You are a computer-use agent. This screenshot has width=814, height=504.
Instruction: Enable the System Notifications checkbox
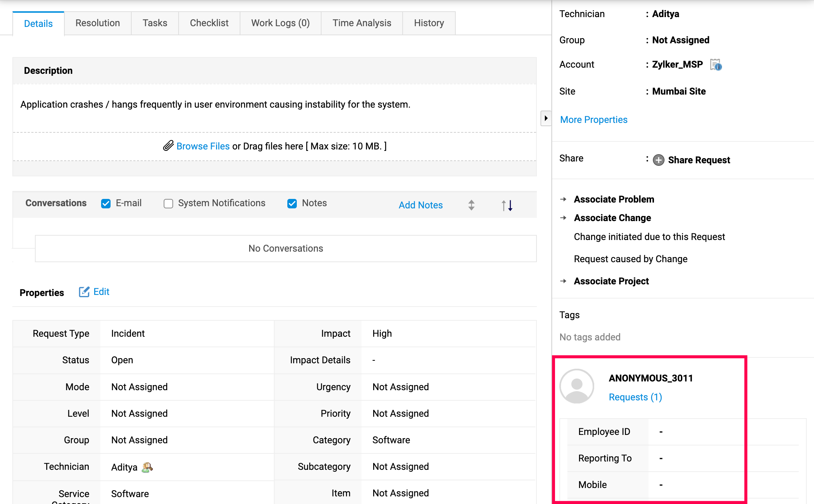click(x=168, y=204)
